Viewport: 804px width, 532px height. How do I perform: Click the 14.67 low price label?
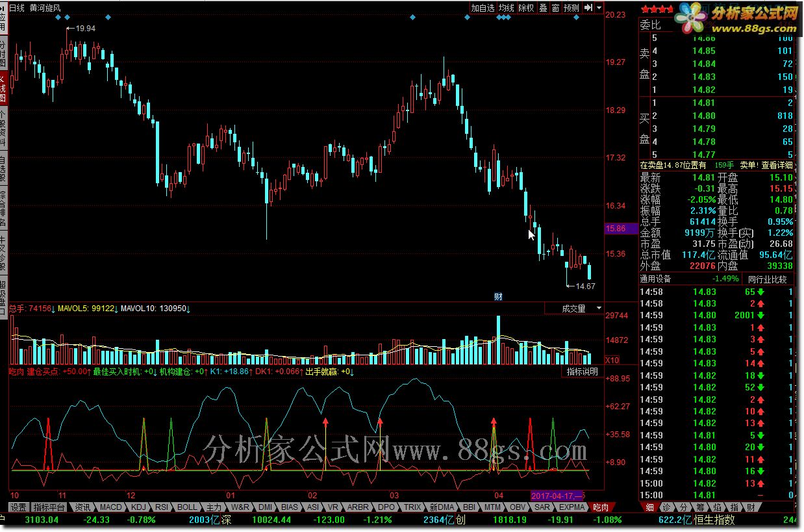(586, 286)
